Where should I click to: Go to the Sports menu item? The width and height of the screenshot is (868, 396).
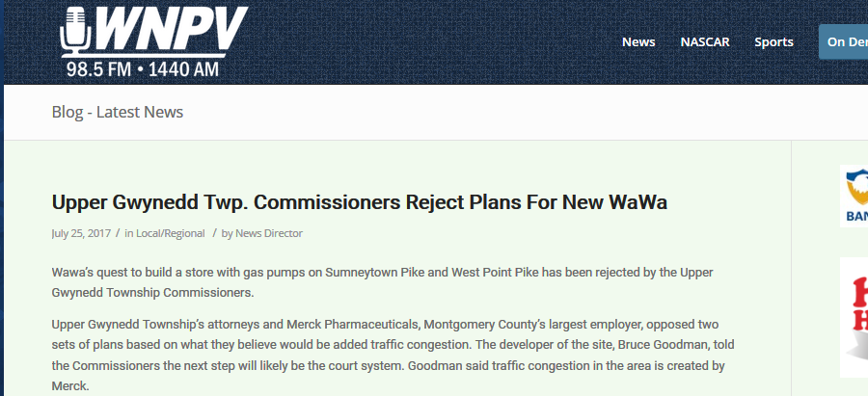point(773,42)
